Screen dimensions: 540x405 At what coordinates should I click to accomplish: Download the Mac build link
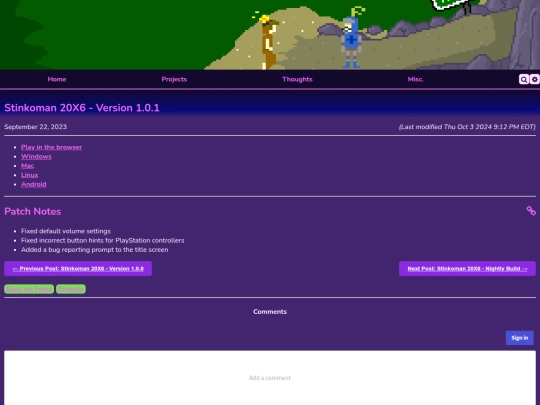click(28, 166)
